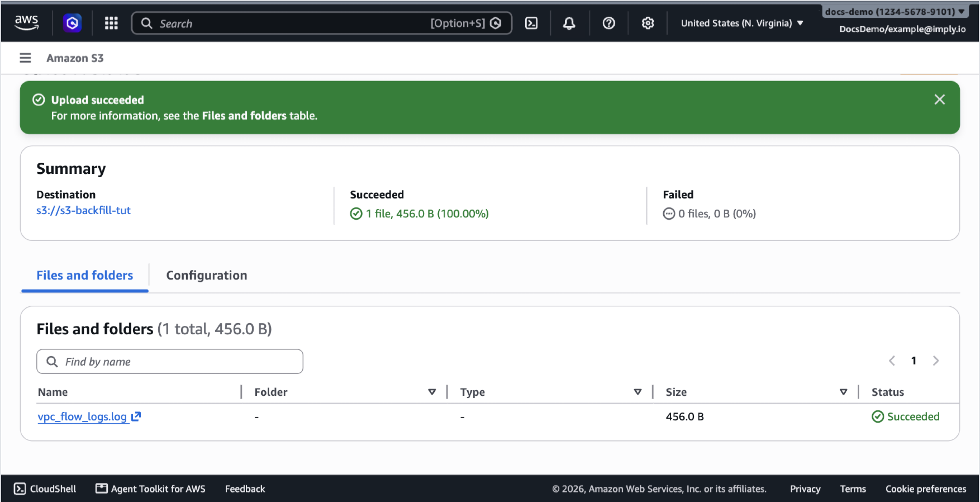Sort by the Folder column arrow
Viewport: 980px width, 502px height.
point(432,392)
